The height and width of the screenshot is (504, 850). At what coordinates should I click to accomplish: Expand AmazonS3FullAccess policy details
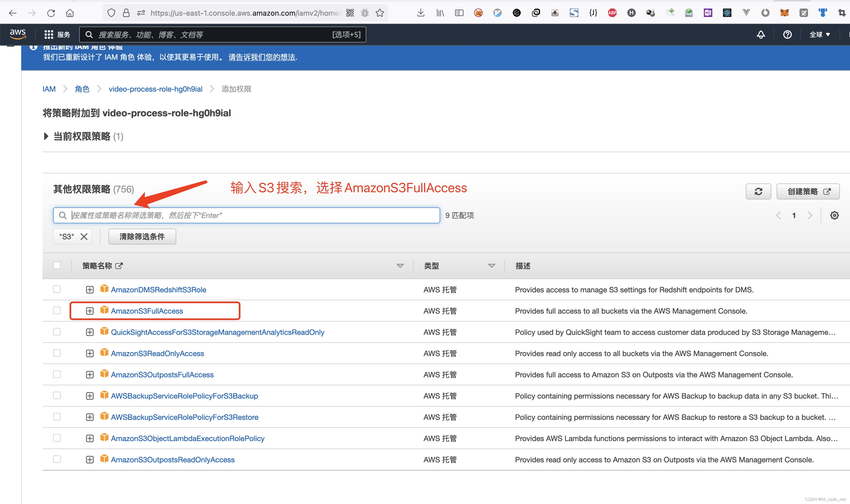(x=90, y=311)
